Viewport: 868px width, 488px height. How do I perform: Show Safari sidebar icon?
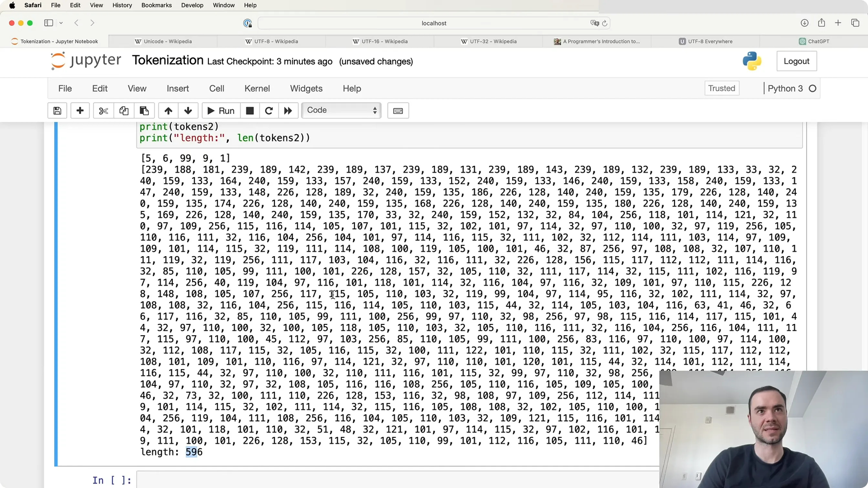(48, 23)
